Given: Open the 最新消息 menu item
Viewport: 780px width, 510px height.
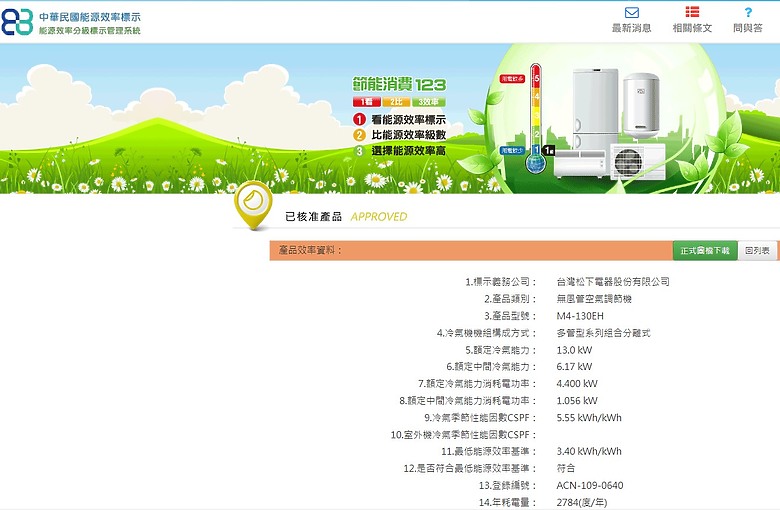Looking at the screenshot, I should pos(631,28).
